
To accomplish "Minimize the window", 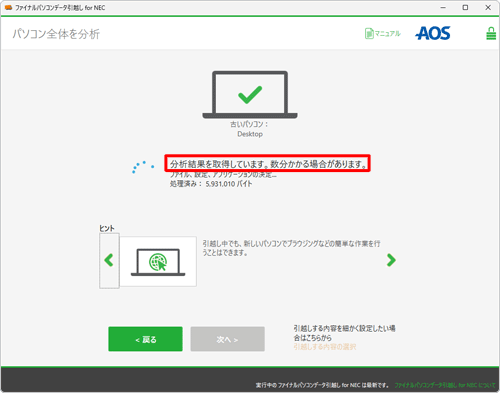I will pos(443,7).
